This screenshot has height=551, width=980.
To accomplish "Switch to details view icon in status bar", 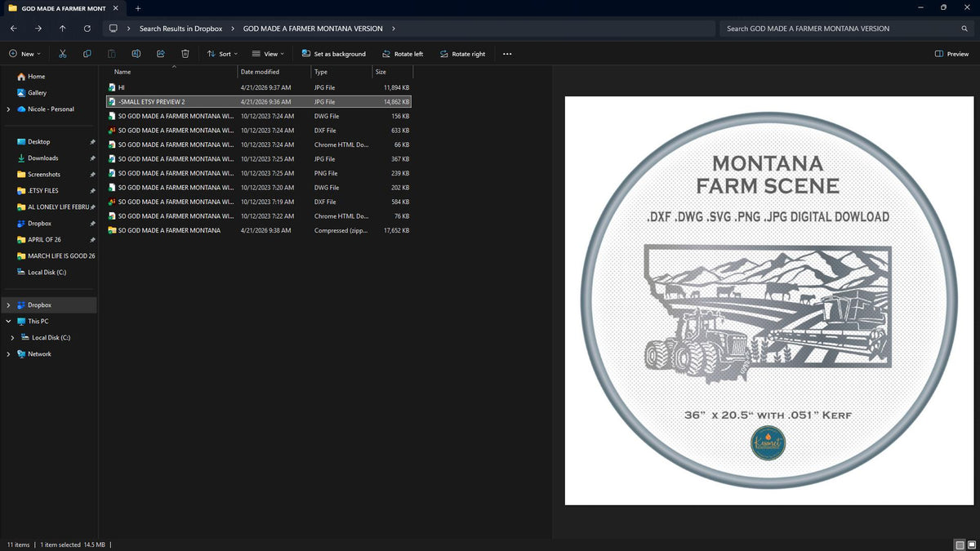I will 958,544.
